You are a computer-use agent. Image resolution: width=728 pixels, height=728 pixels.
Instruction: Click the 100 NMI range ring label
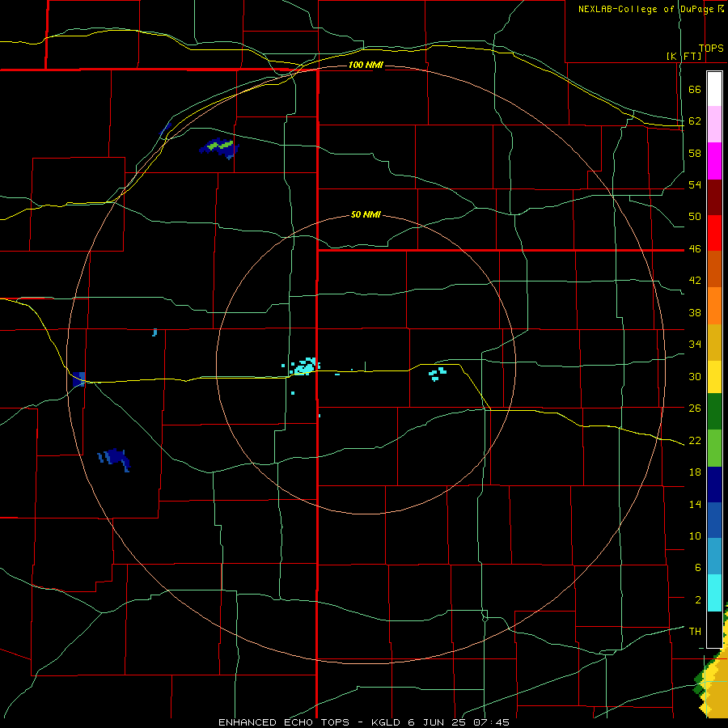(x=366, y=65)
